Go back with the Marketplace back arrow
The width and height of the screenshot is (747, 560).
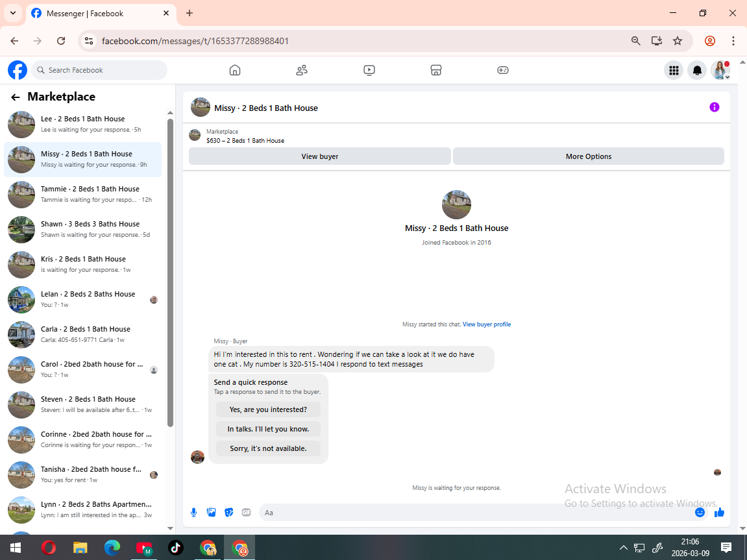click(x=15, y=97)
